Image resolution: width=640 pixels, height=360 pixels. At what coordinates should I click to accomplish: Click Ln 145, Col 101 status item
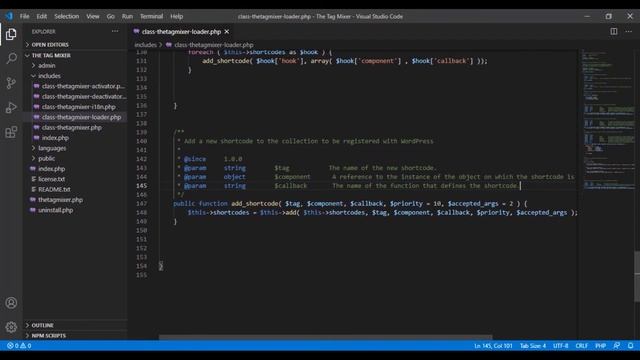(x=493, y=346)
